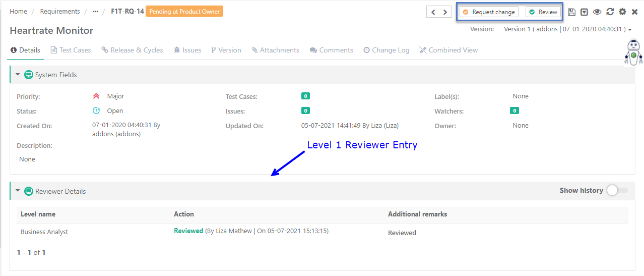Click the refresh icon

click(x=610, y=12)
